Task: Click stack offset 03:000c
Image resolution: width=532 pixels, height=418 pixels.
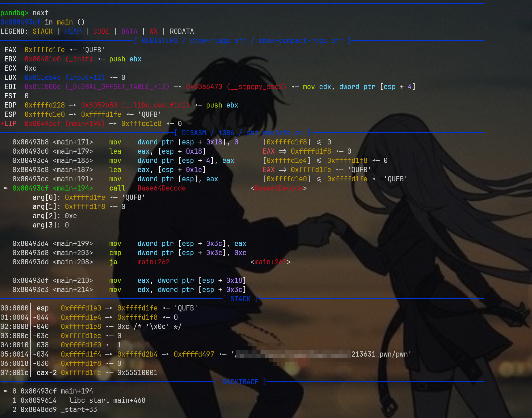Action: point(14,336)
